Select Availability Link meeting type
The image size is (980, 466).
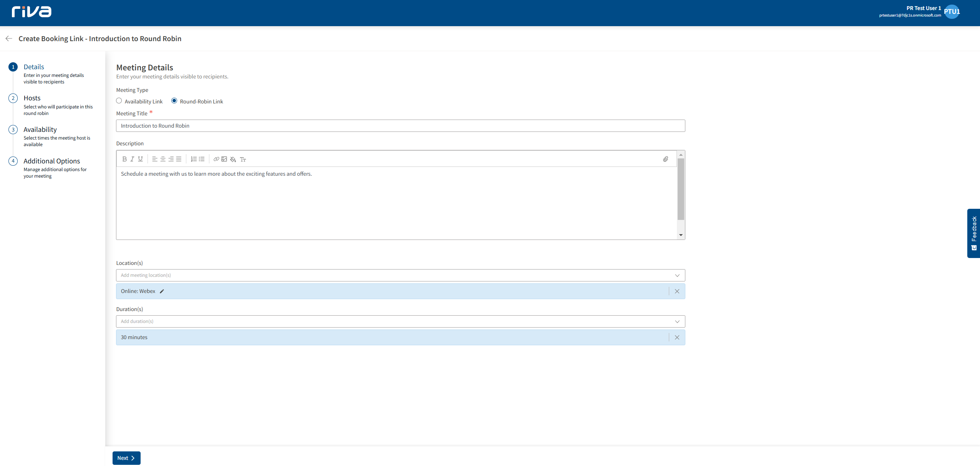tap(119, 101)
